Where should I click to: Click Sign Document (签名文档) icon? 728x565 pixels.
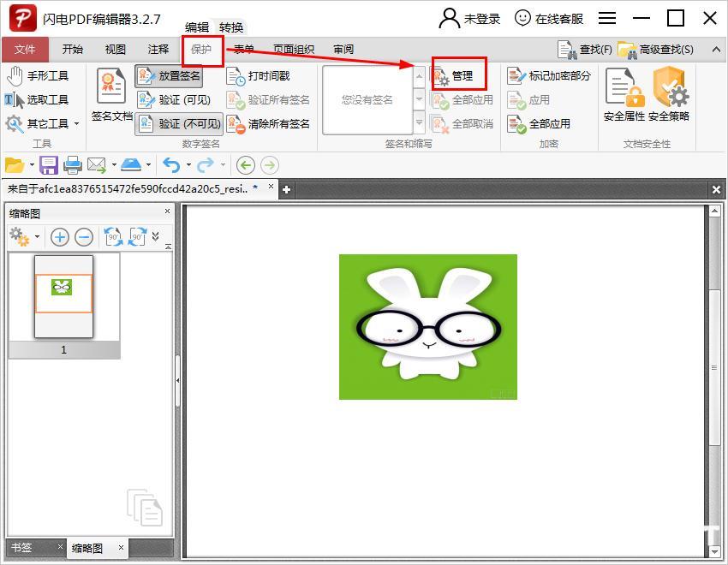click(111, 95)
